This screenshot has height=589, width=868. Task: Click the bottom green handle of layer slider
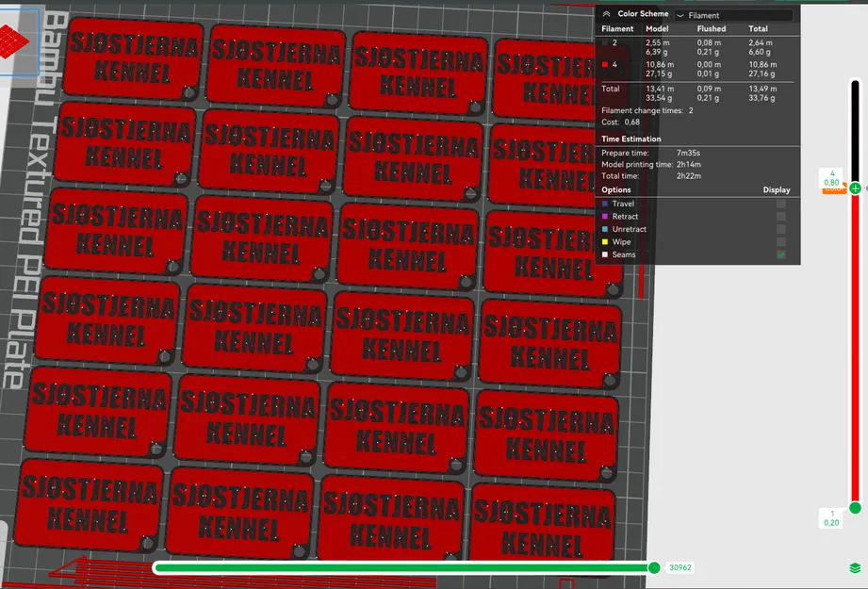tap(855, 508)
